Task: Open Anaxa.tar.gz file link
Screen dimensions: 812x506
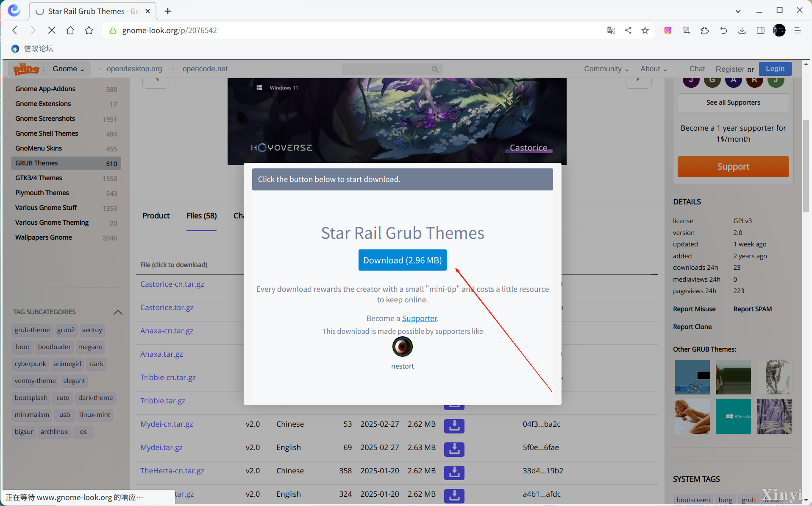Action: tap(161, 354)
